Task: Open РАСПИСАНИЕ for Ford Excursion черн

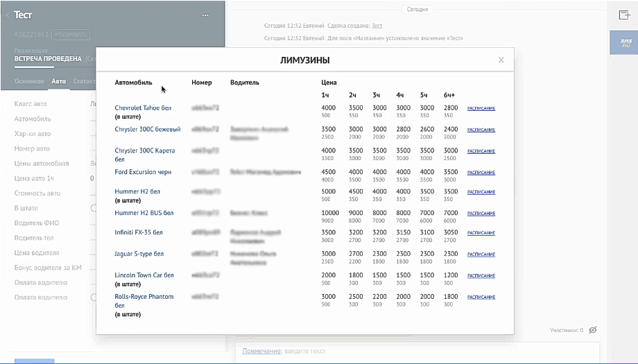Action: [481, 173]
